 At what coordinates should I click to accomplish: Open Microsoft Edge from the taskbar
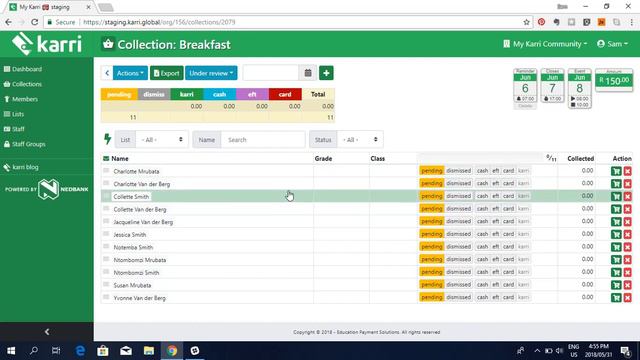click(x=80, y=351)
